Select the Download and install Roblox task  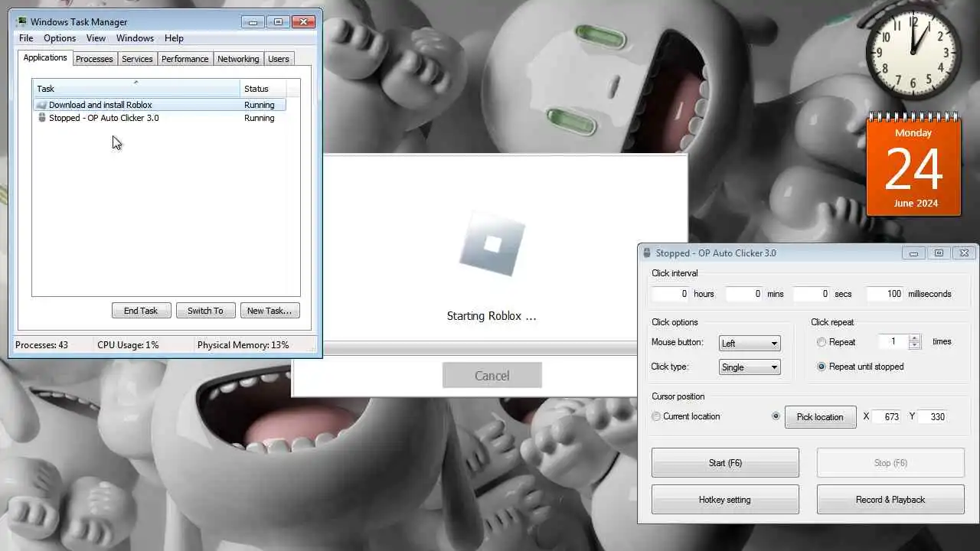point(159,105)
